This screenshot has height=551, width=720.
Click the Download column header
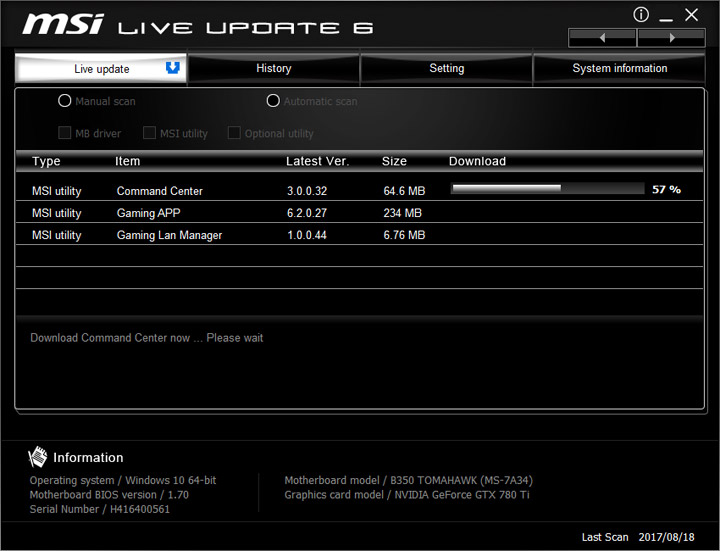pos(478,161)
